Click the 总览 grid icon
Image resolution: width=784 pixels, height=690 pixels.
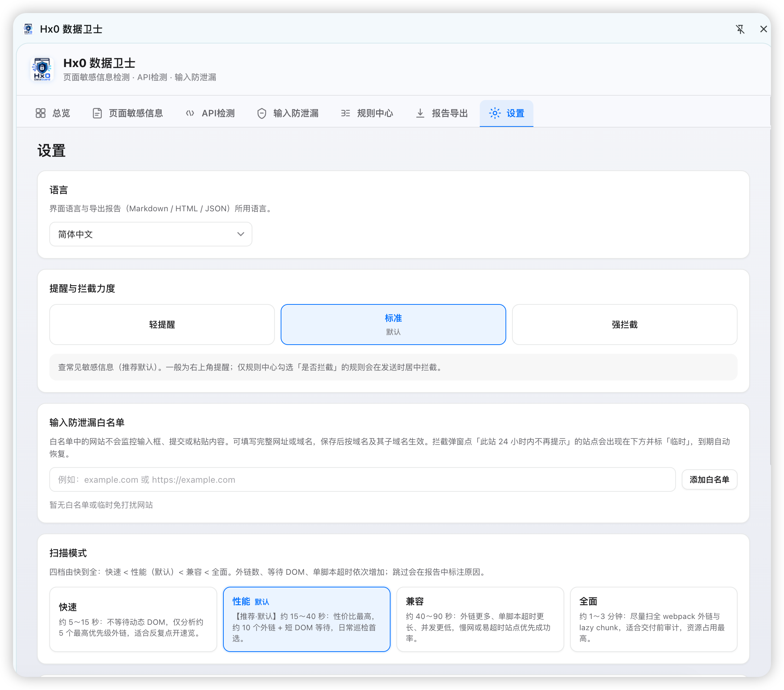click(41, 113)
